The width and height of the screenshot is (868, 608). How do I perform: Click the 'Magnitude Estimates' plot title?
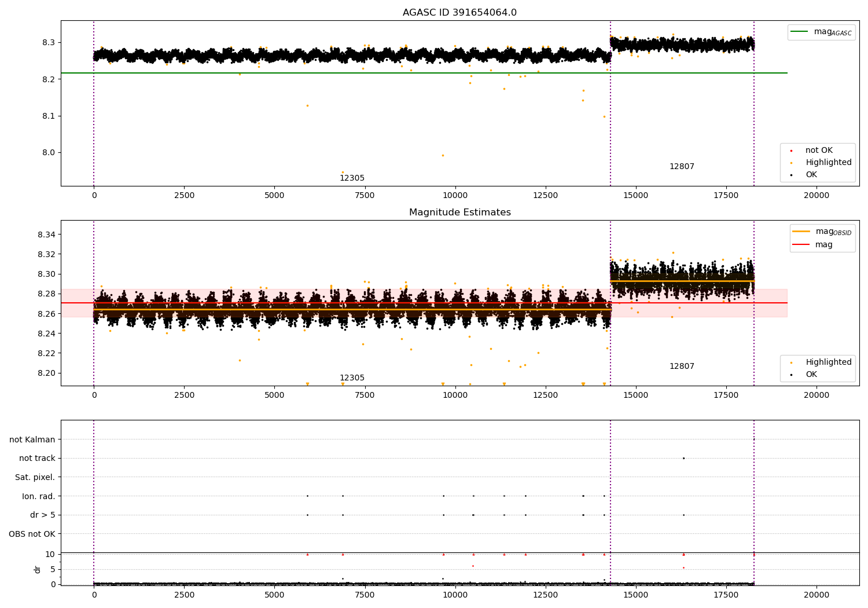[460, 213]
